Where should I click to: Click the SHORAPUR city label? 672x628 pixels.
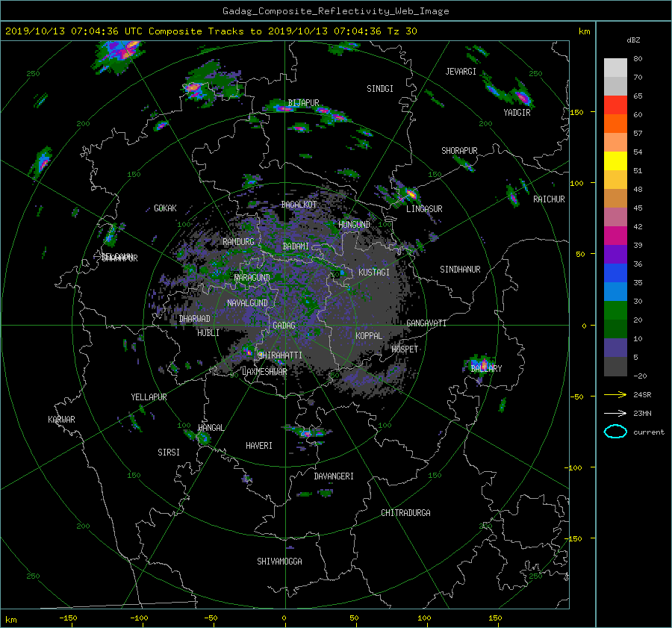pyautogui.click(x=459, y=150)
